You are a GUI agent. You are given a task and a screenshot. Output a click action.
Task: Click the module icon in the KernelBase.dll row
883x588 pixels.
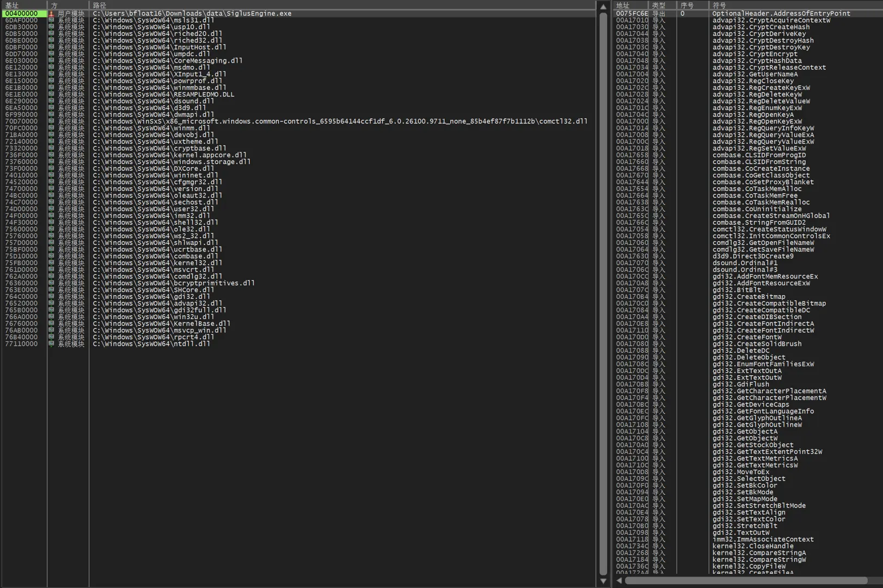coord(51,323)
